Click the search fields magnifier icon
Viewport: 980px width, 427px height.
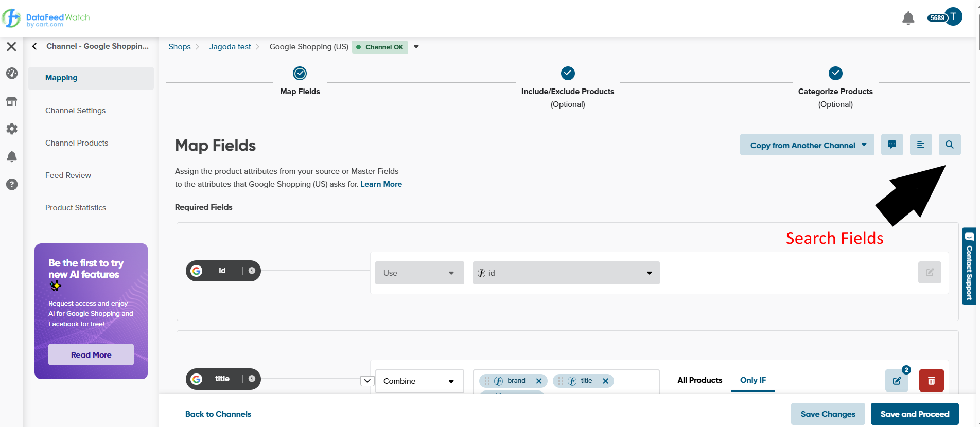click(x=949, y=145)
